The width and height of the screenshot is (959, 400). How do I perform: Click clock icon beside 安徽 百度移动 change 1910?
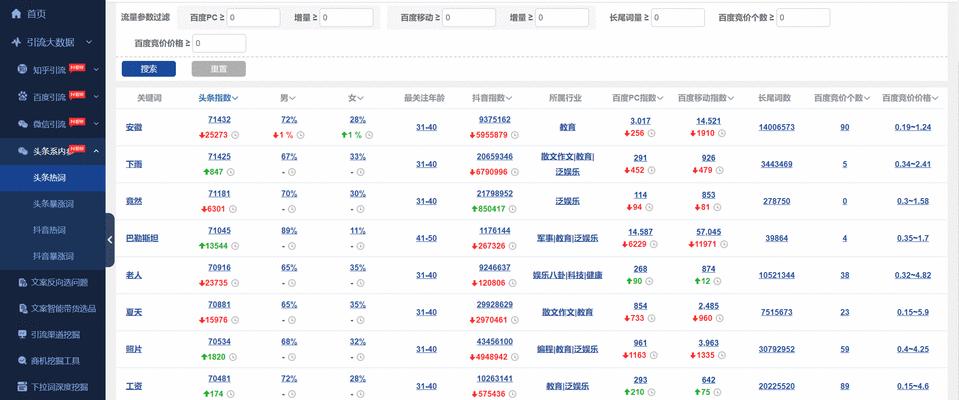[722, 134]
